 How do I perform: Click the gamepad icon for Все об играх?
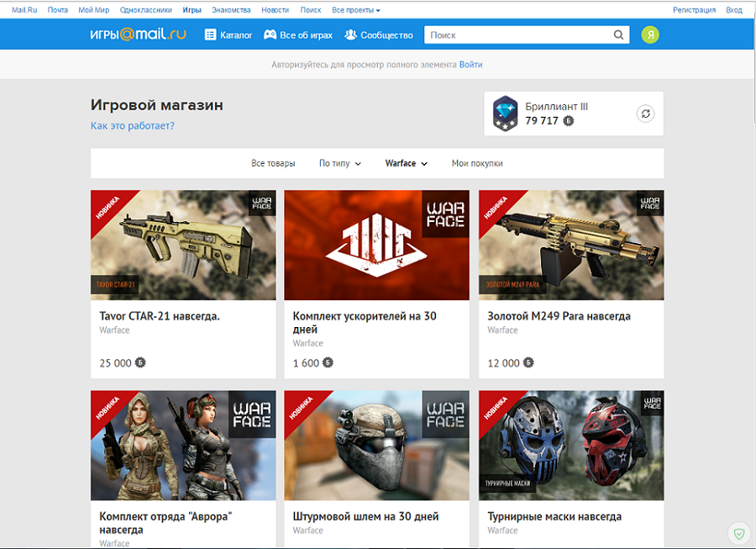point(270,34)
